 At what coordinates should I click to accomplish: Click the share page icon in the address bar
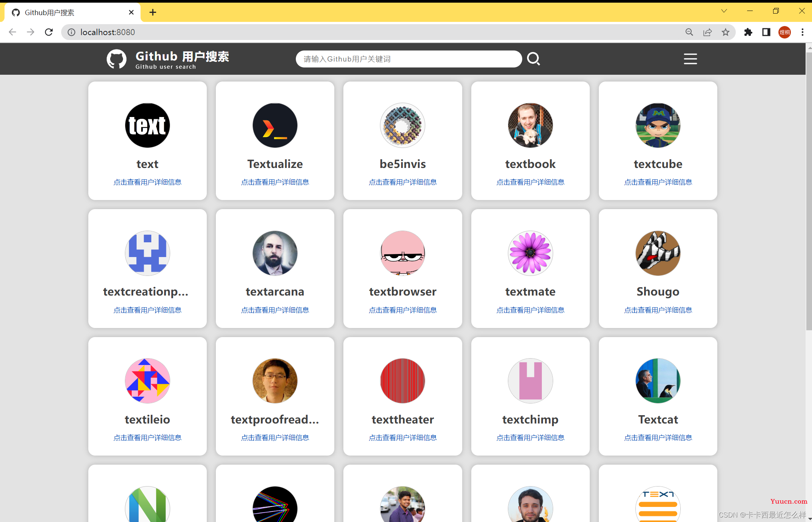tap(707, 32)
